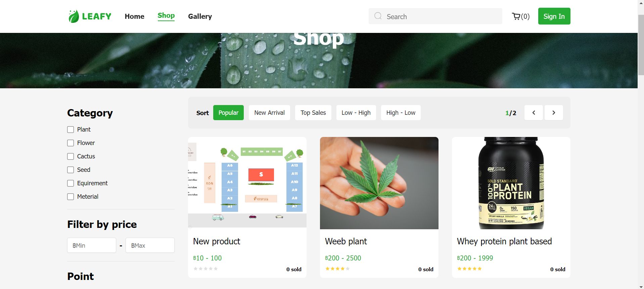Click the Leafy logo icon
The height and width of the screenshot is (289, 644).
click(74, 16)
